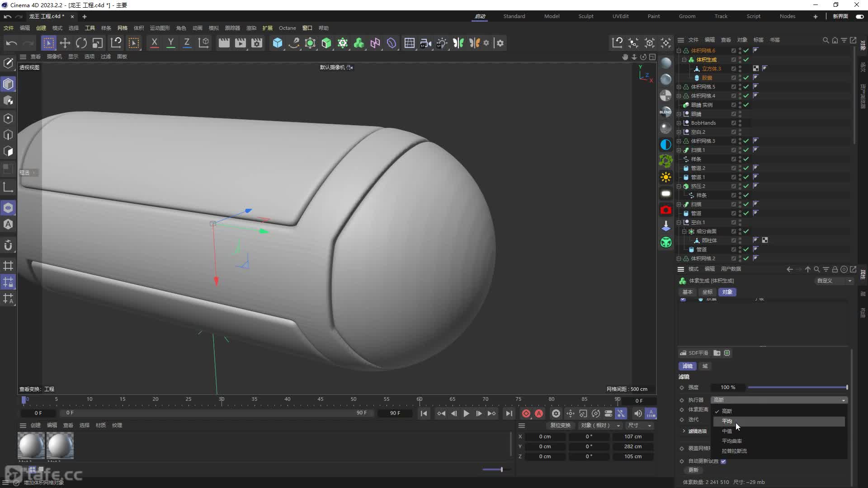Play the animation forward
Viewport: 868px width, 488px height.
[x=466, y=413]
